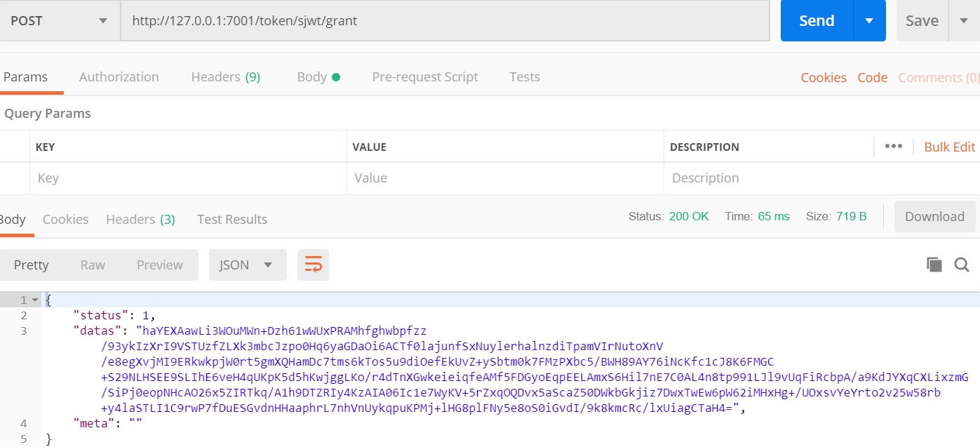Open the Send button dropdown arrow
Viewport: 980px width, 447px height.
point(870,20)
